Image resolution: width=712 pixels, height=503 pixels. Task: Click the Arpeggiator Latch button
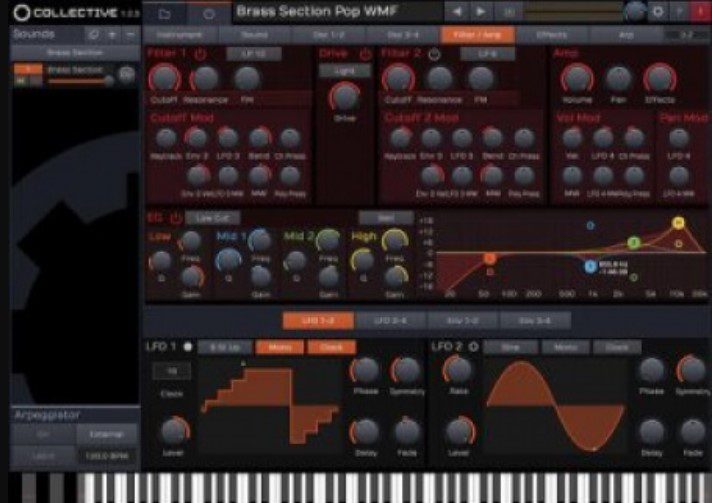(x=43, y=456)
